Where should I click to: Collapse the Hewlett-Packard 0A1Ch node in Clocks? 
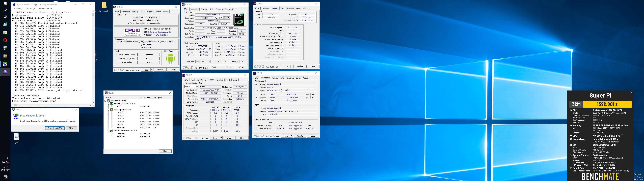109,104
